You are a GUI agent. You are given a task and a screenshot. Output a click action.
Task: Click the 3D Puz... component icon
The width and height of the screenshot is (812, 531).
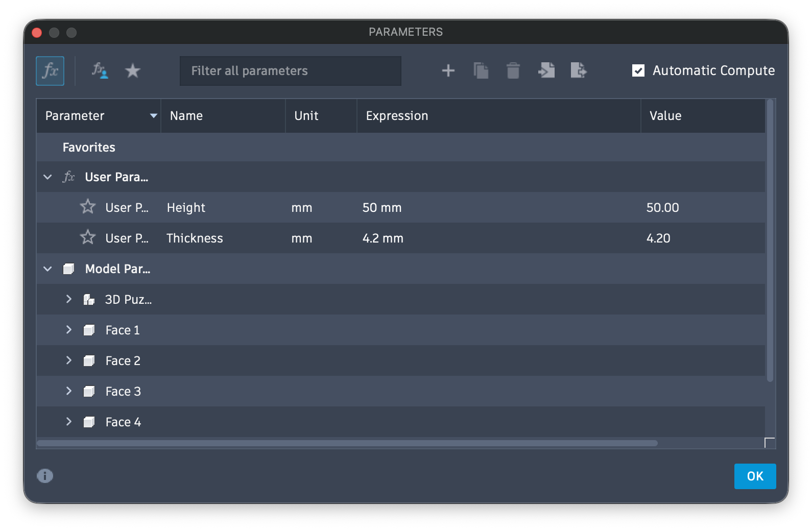(x=89, y=300)
